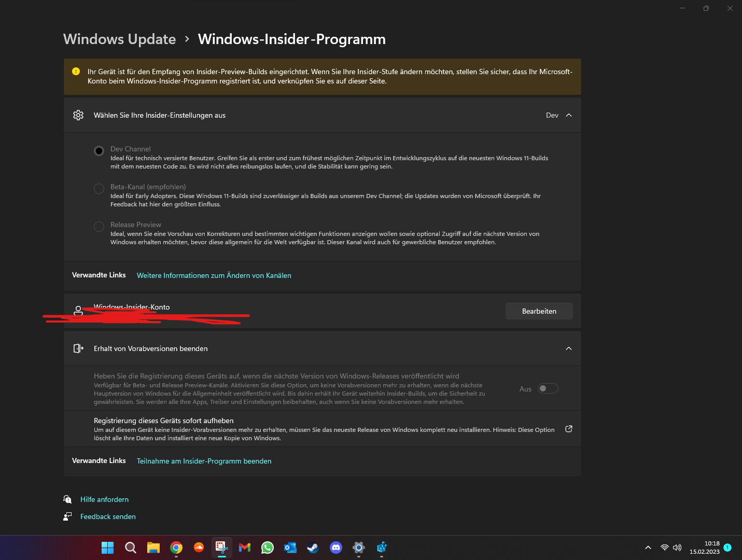Click the Hilfe anfordern icon
The width and height of the screenshot is (742, 560).
point(67,499)
